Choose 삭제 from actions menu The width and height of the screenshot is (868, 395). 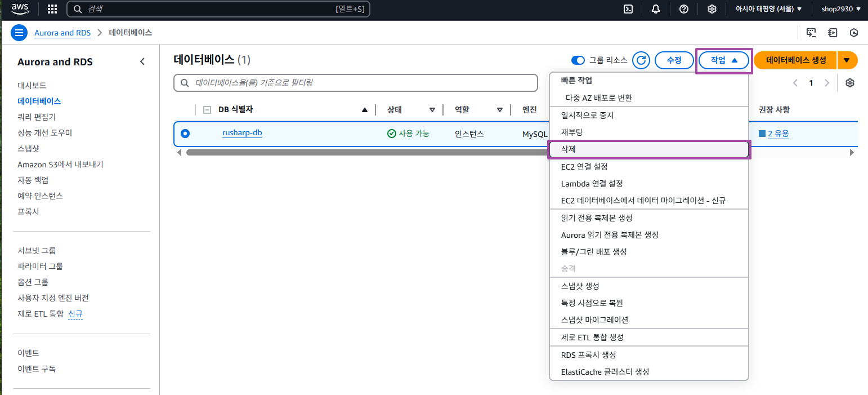[x=649, y=149]
